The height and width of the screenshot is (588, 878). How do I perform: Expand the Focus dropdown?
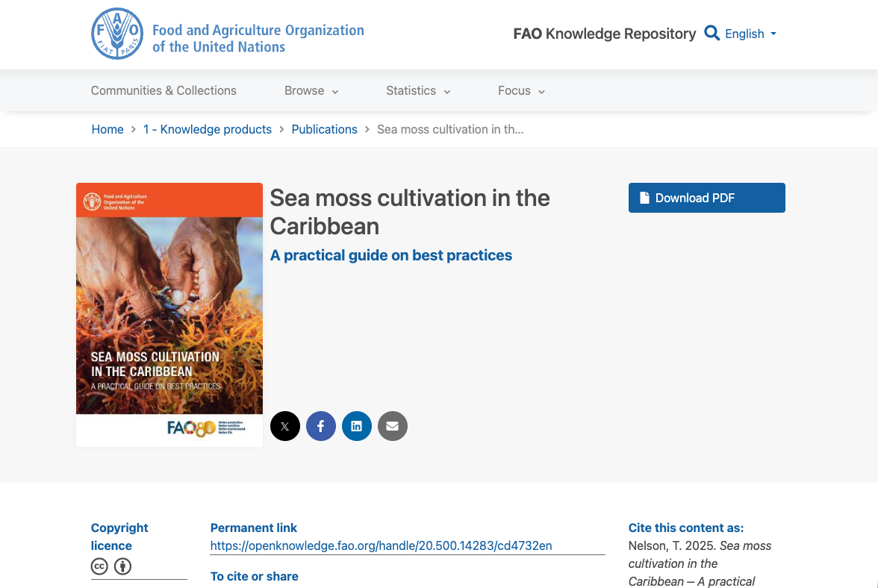pos(520,90)
